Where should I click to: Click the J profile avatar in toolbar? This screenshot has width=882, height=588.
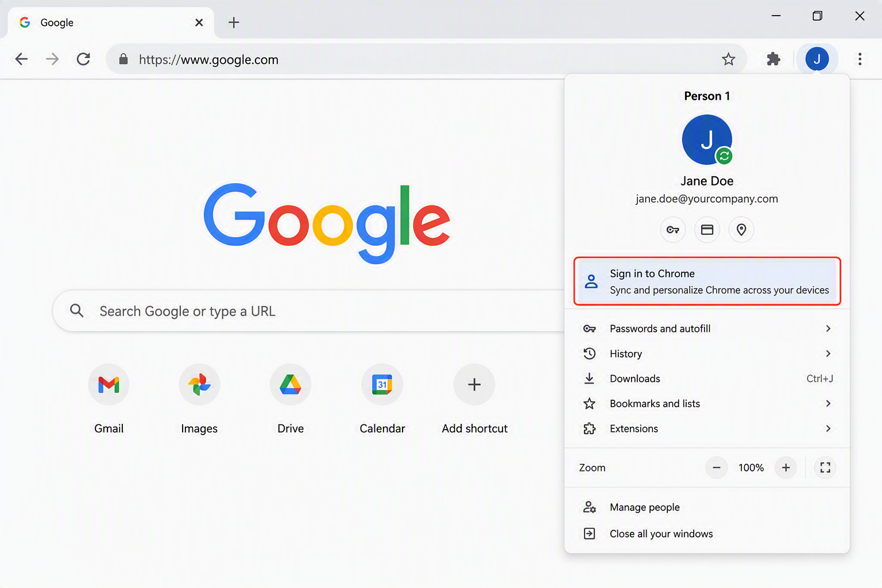817,59
